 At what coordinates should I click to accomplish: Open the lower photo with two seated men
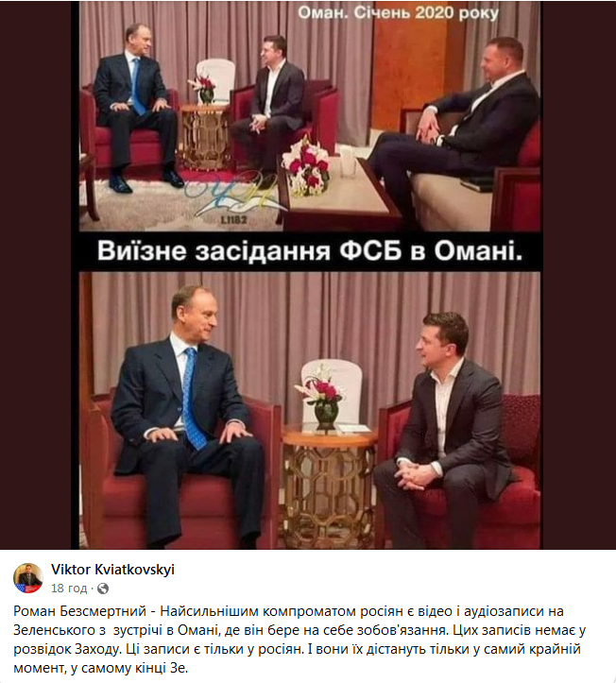tap(310, 410)
